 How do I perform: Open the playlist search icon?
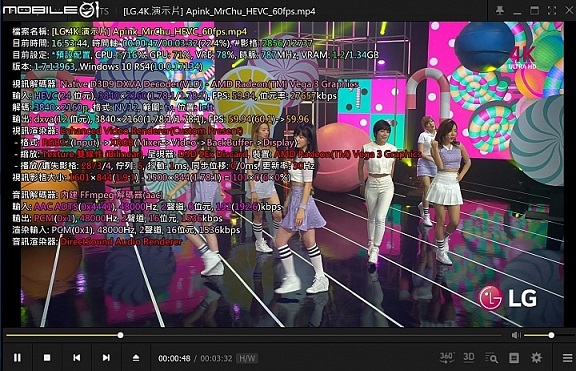click(x=491, y=357)
